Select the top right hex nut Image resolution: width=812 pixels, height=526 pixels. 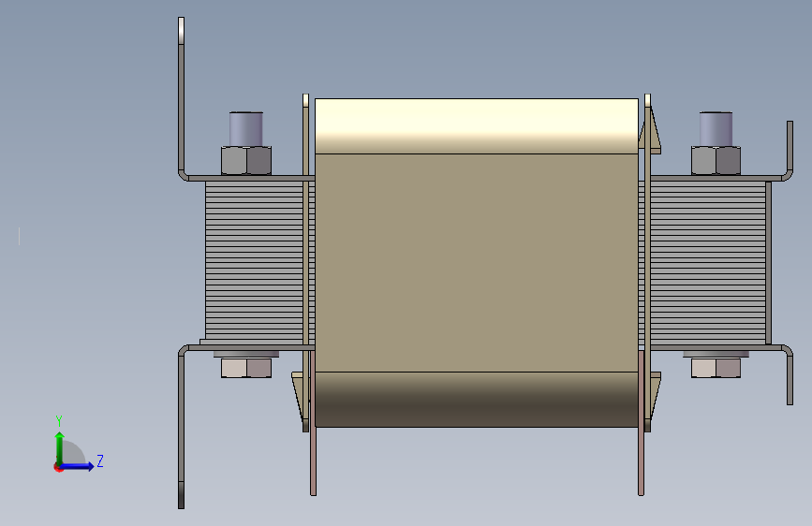[716, 160]
